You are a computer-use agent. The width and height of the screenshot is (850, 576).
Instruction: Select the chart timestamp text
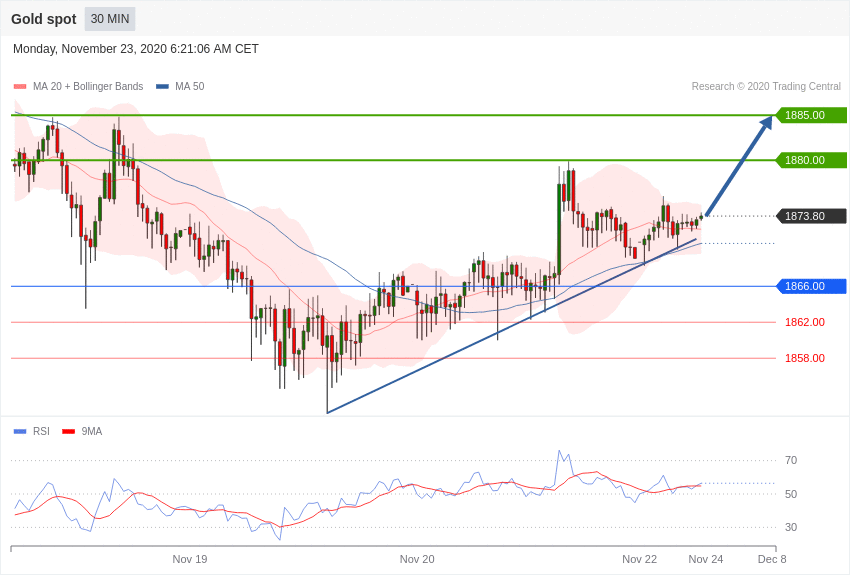click(x=136, y=49)
